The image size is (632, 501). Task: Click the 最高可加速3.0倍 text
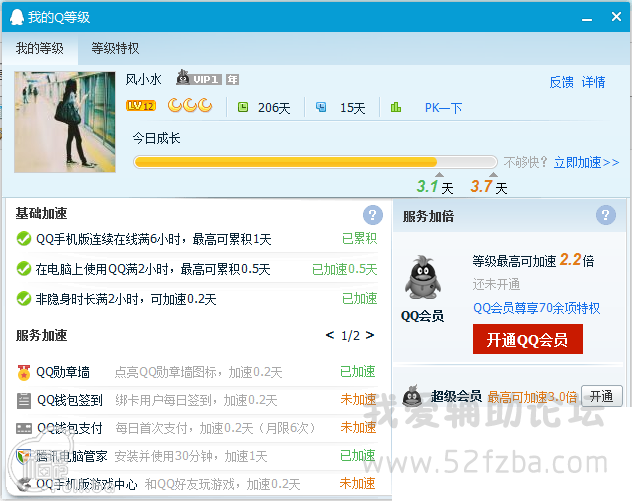coord(532,397)
